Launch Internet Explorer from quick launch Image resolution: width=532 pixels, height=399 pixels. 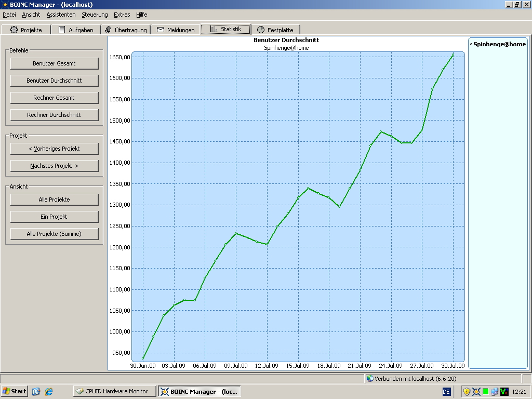pyautogui.click(x=49, y=392)
